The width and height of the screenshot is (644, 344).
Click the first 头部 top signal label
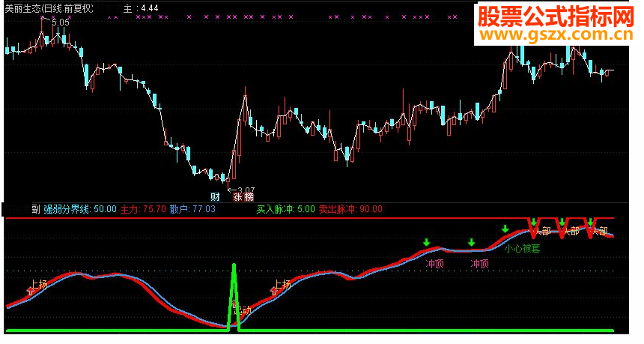pos(543,231)
